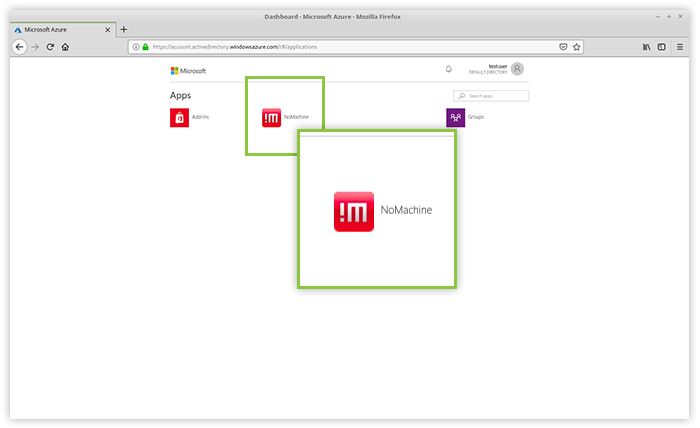Open the notifications bell

449,69
